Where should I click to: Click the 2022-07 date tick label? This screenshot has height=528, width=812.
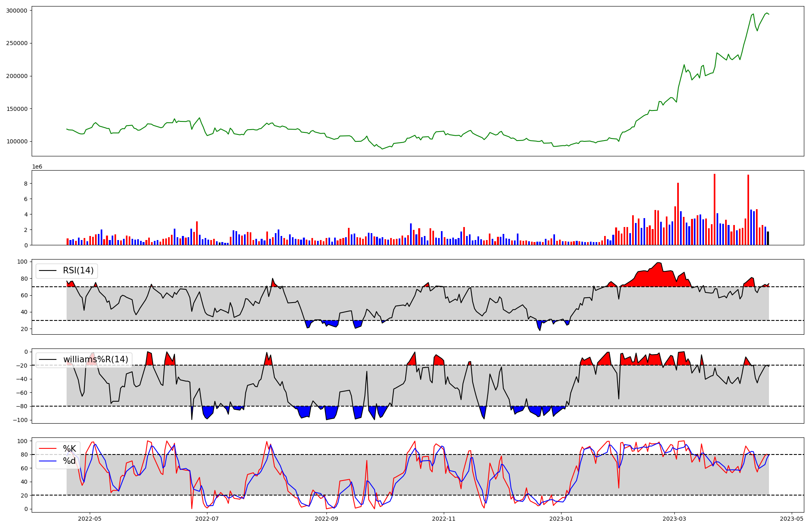point(207,519)
